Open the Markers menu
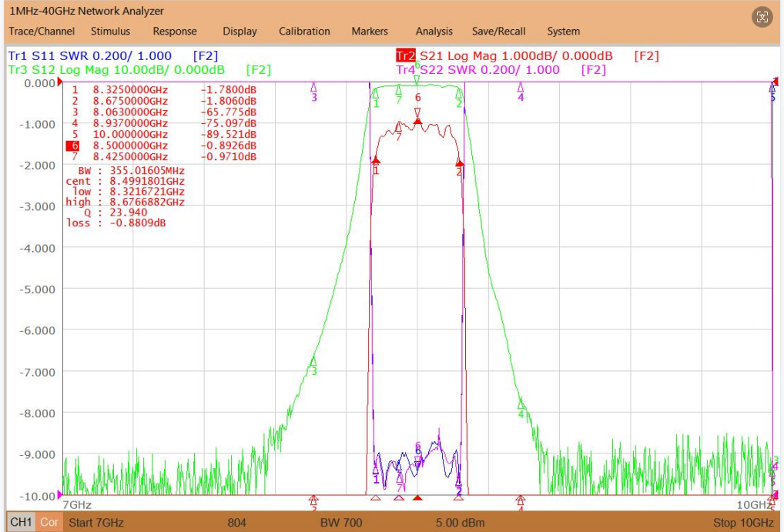The height and width of the screenshot is (532, 784). coord(370,31)
